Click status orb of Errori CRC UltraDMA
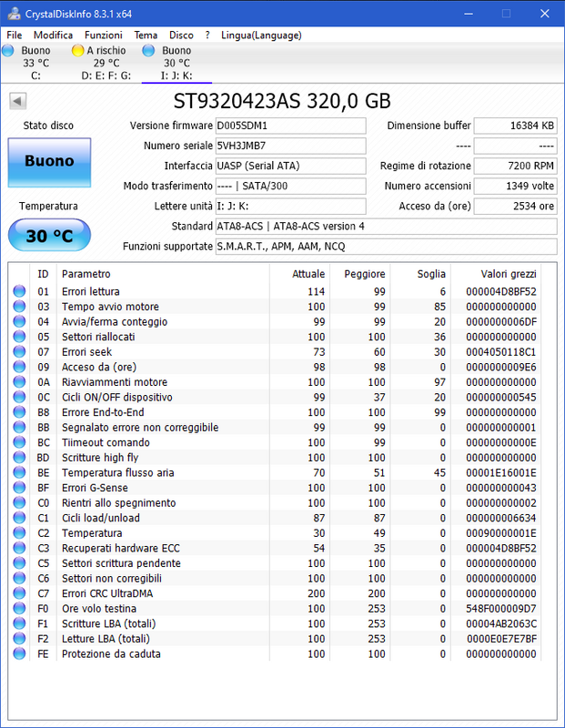Image resolution: width=565 pixels, height=728 pixels. [x=19, y=593]
